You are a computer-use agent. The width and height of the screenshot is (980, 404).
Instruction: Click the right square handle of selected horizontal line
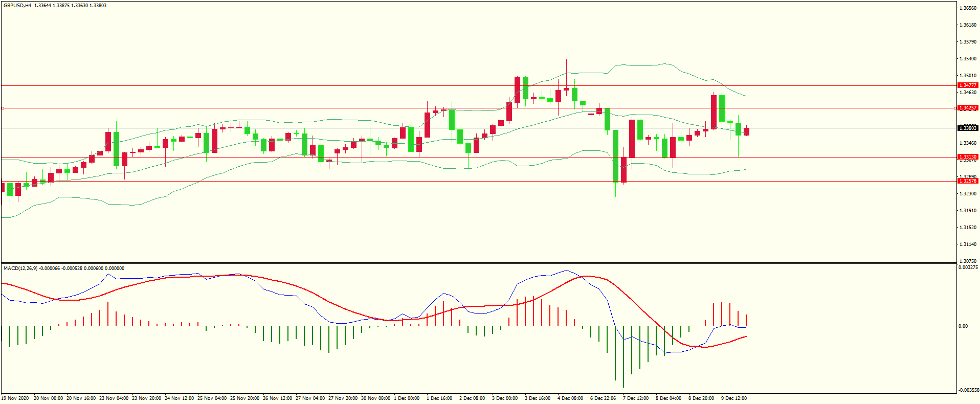(x=955, y=108)
